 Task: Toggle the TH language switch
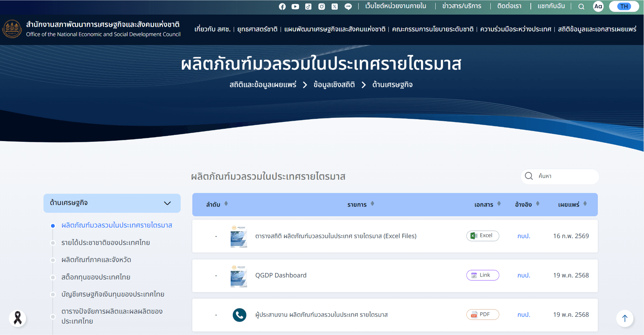pos(624,6)
